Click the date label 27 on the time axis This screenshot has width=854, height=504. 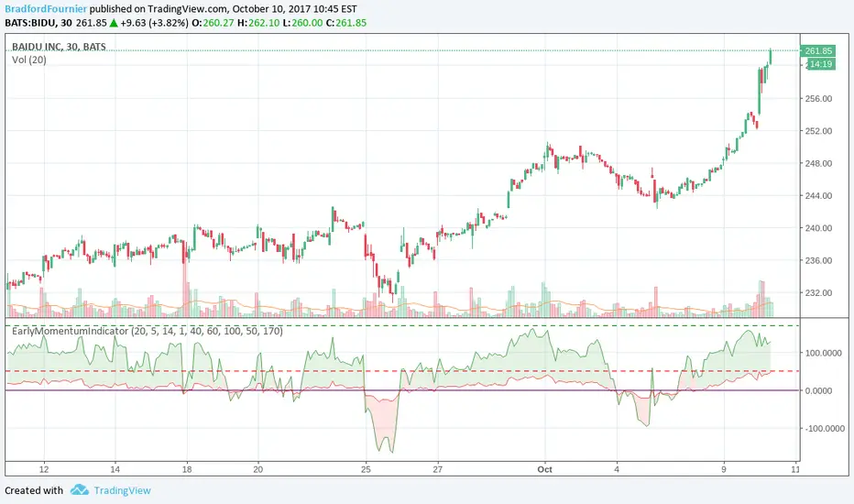437,469
